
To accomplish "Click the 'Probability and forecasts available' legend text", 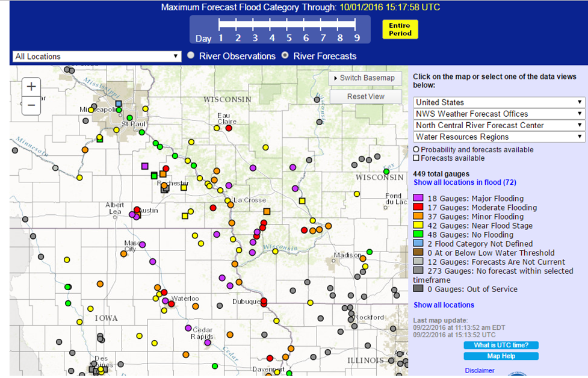I will 477,150.
